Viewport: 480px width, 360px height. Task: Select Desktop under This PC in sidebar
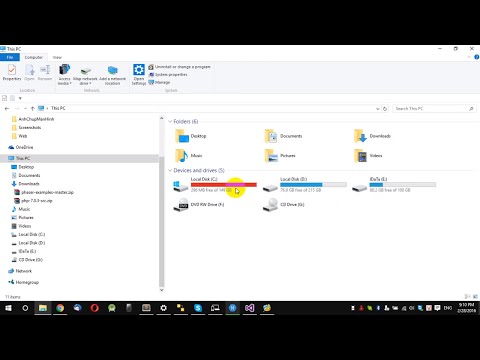click(26, 167)
